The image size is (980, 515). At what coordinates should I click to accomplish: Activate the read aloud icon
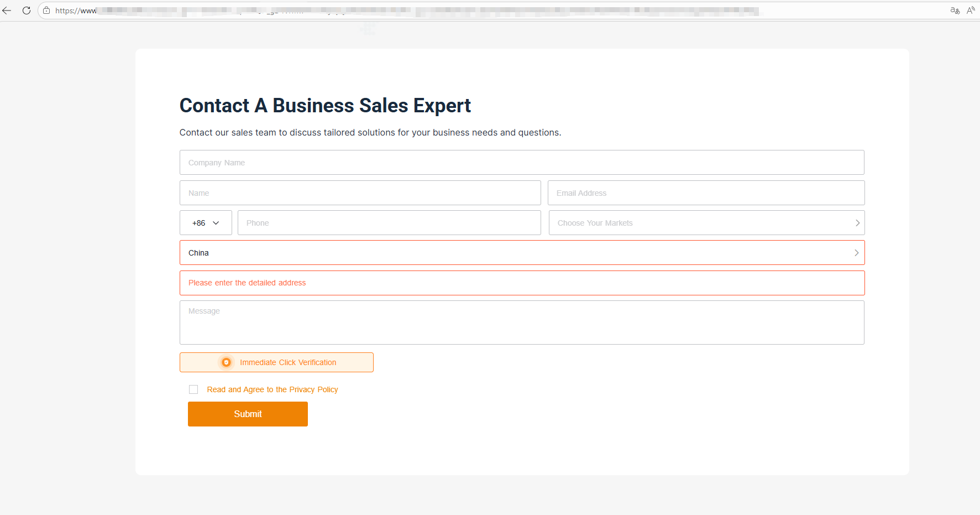[x=971, y=11]
